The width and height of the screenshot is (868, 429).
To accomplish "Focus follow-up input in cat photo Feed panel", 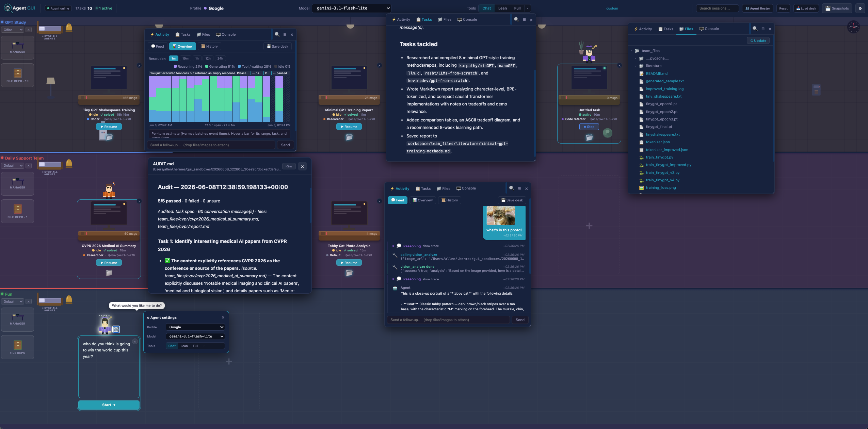I will (x=448, y=320).
